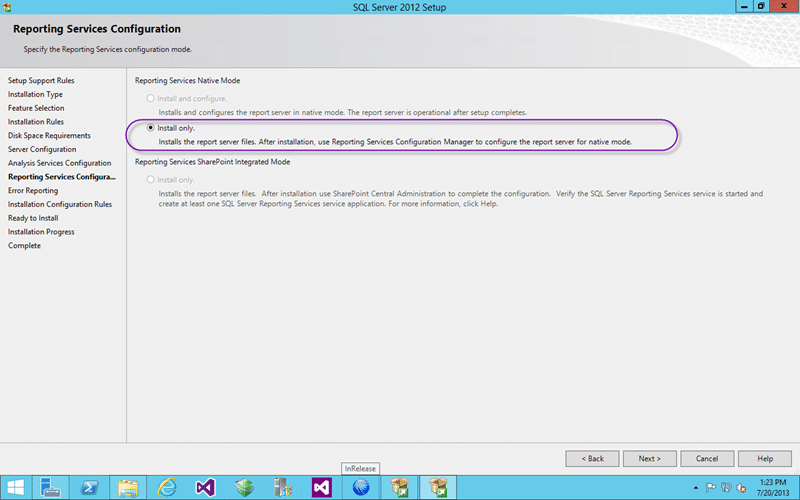The height and width of the screenshot is (500, 800).
Task: Click the SQL Server Setup title bar icon
Action: pos(7,7)
